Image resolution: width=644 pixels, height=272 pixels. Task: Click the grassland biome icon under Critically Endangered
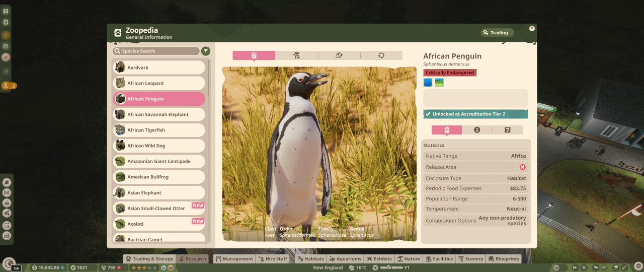pos(439,83)
